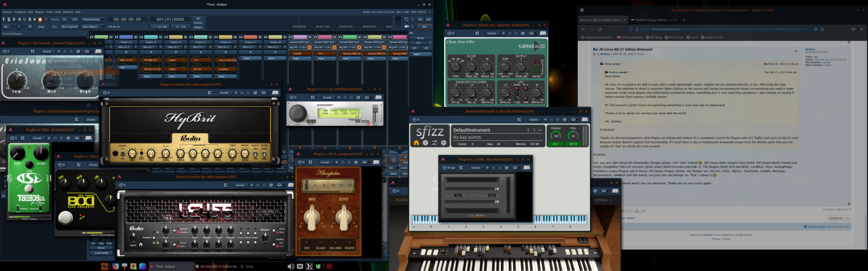Click Mix button in Ardour
868x271 pixels.
pyautogui.click(x=425, y=27)
